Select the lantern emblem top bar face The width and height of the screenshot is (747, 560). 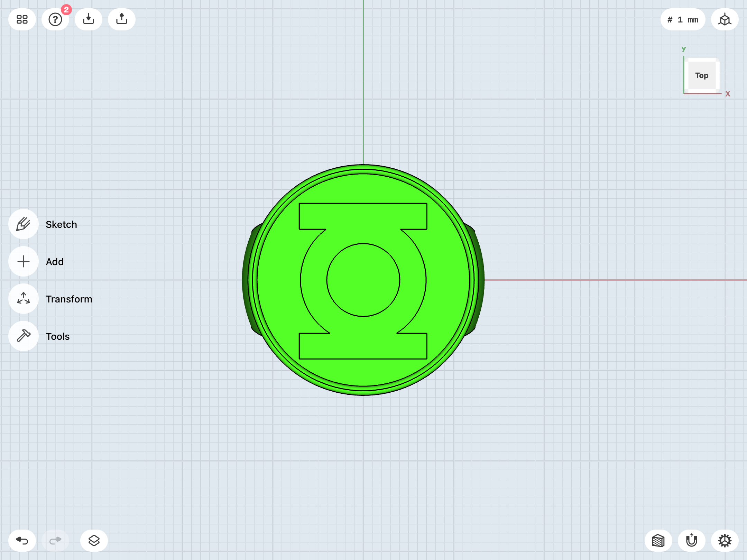[x=363, y=216]
